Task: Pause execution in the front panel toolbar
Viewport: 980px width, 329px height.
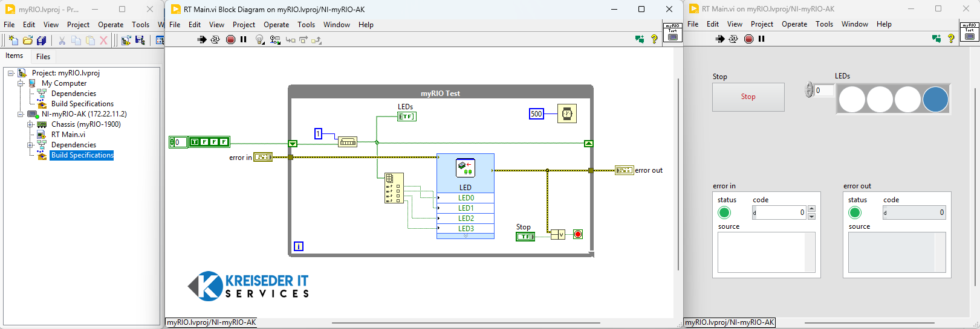Action: point(762,39)
